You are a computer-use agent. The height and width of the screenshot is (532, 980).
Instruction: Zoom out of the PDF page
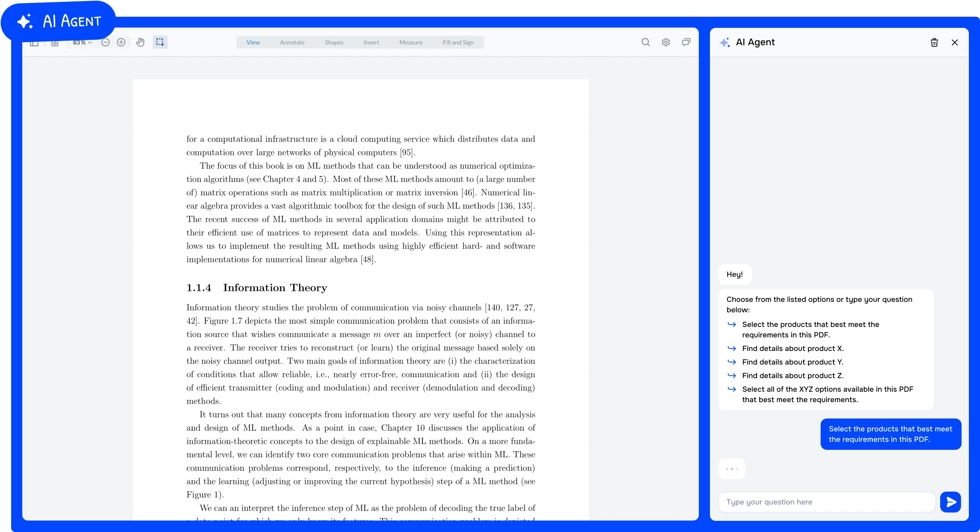point(105,42)
